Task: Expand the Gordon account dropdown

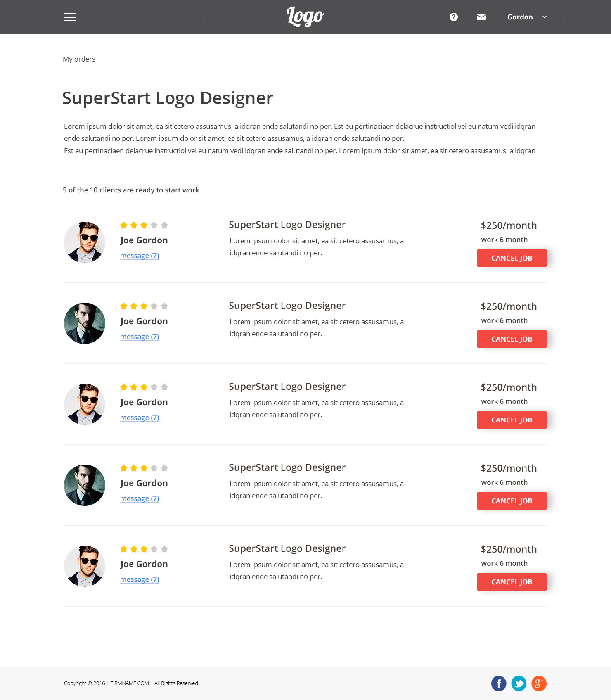Action: [520, 17]
